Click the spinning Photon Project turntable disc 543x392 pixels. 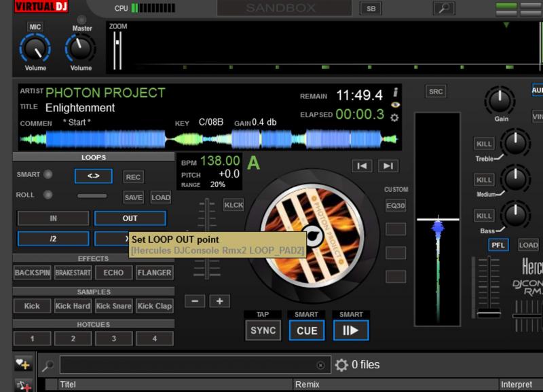[313, 235]
